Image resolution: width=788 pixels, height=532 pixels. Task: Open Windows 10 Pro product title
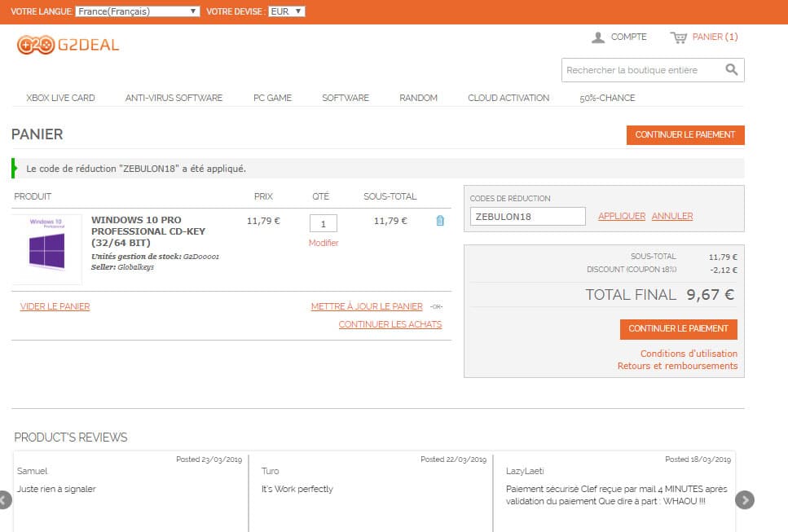148,231
